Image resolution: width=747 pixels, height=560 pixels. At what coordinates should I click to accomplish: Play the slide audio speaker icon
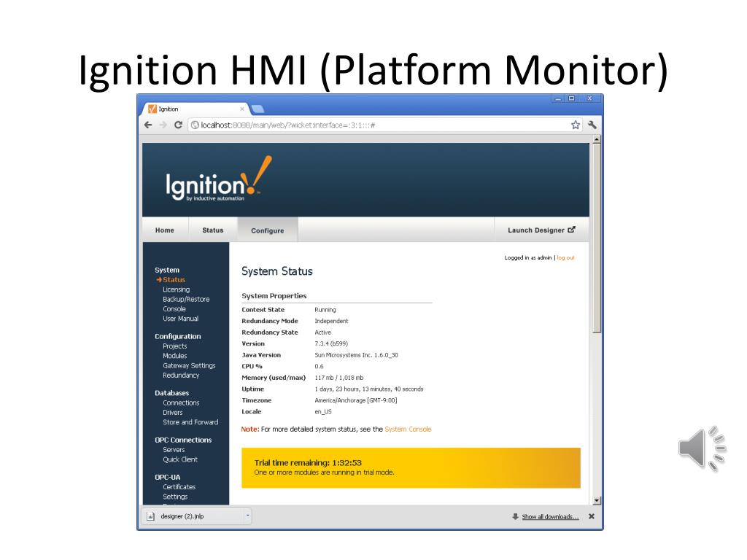pos(702,448)
